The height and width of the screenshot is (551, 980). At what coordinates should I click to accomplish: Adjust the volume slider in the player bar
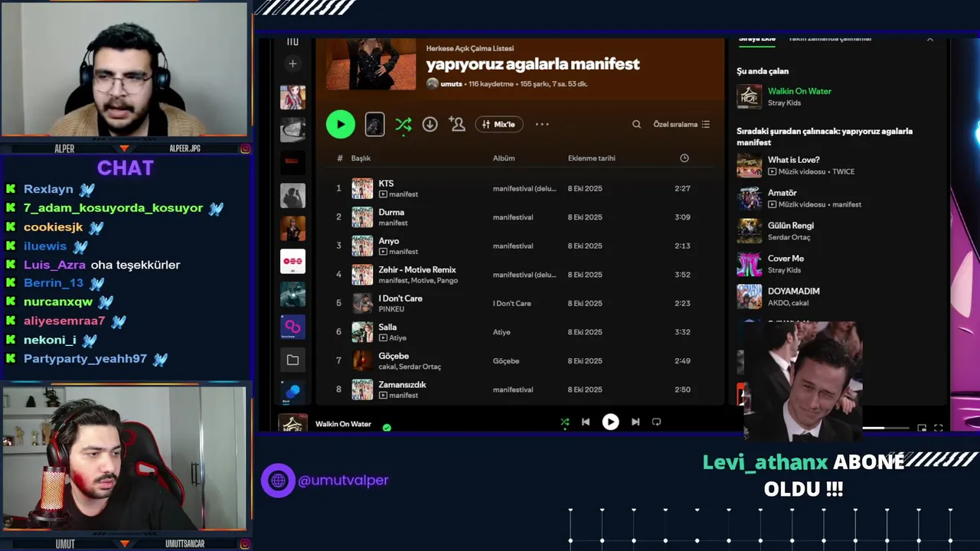pos(886,429)
